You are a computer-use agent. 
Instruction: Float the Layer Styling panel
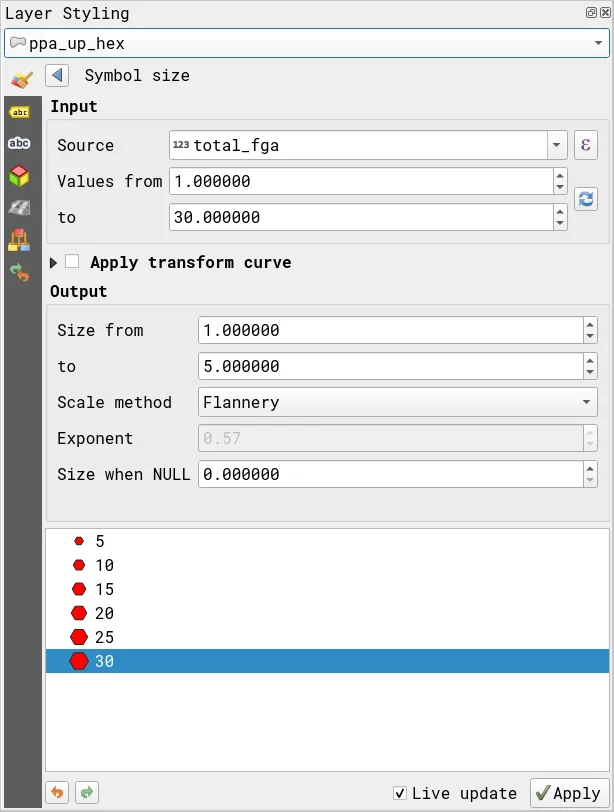pos(591,12)
